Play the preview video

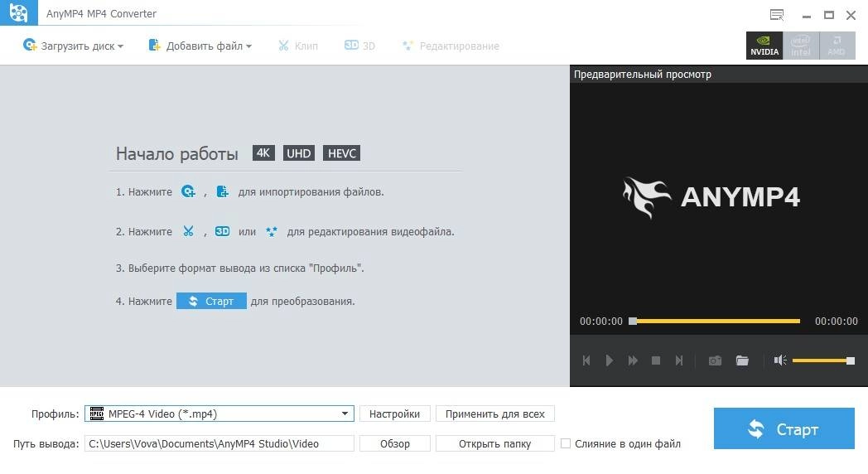609,360
